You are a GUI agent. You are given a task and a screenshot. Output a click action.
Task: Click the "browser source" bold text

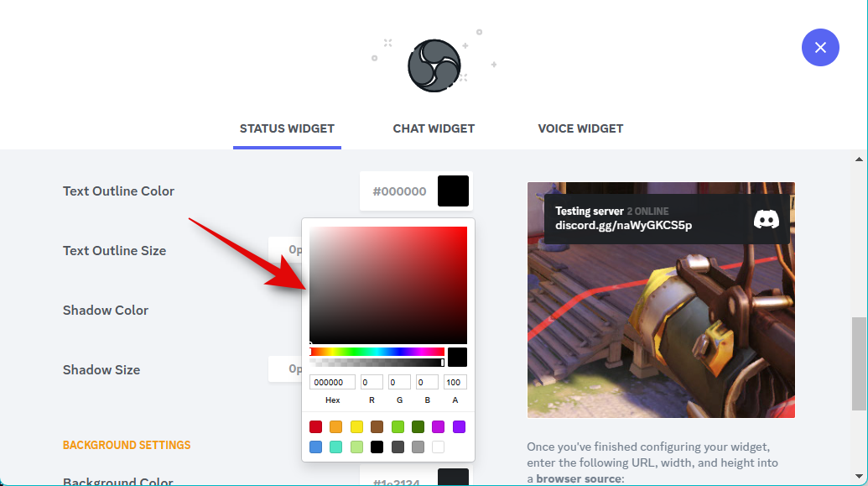tap(579, 478)
